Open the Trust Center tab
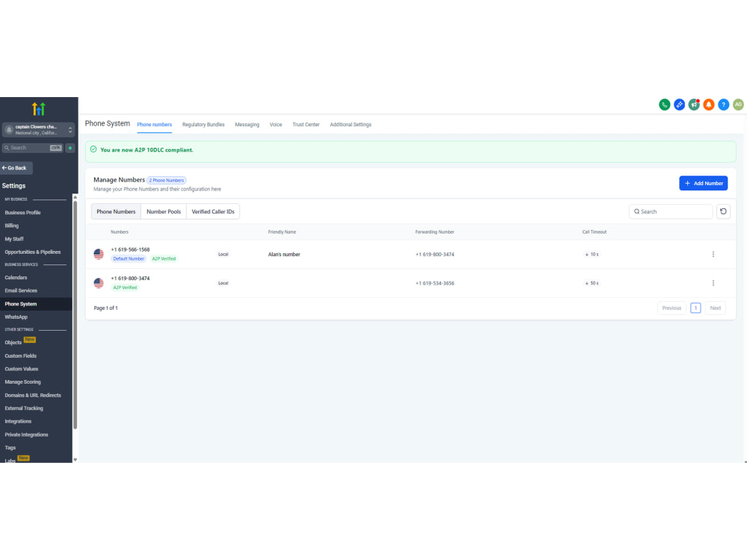This screenshot has height=560, width=747. coord(306,125)
